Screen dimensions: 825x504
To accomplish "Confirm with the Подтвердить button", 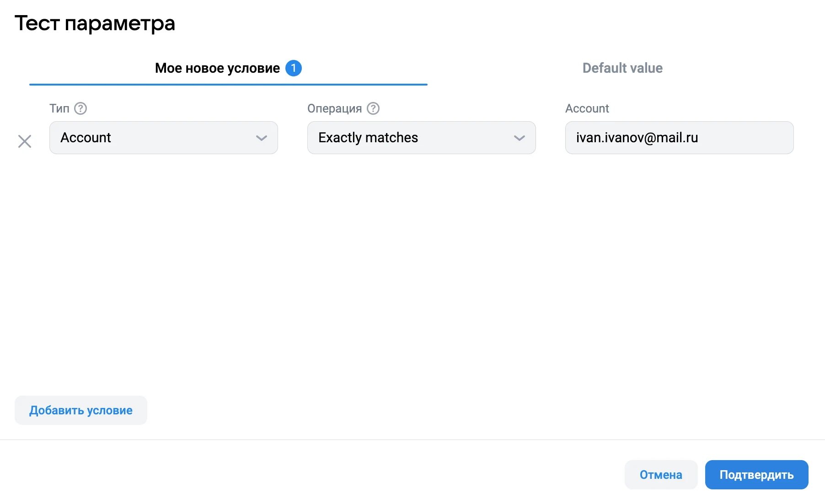I will [756, 475].
